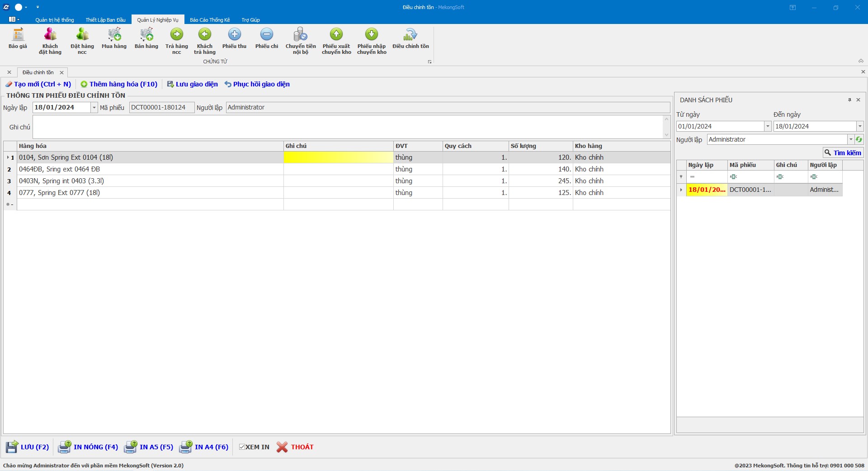Switch to Trợ Giúp tab
The height and width of the screenshot is (471, 868).
tap(250, 20)
